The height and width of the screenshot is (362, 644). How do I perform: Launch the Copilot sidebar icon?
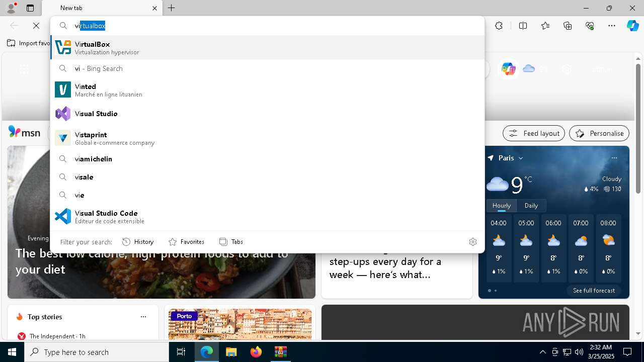tap(632, 26)
